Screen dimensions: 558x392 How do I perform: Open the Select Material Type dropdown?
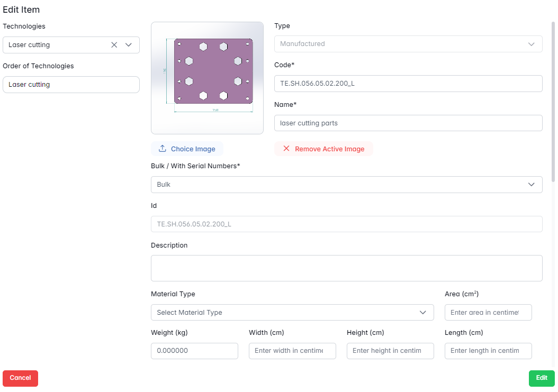(x=292, y=313)
